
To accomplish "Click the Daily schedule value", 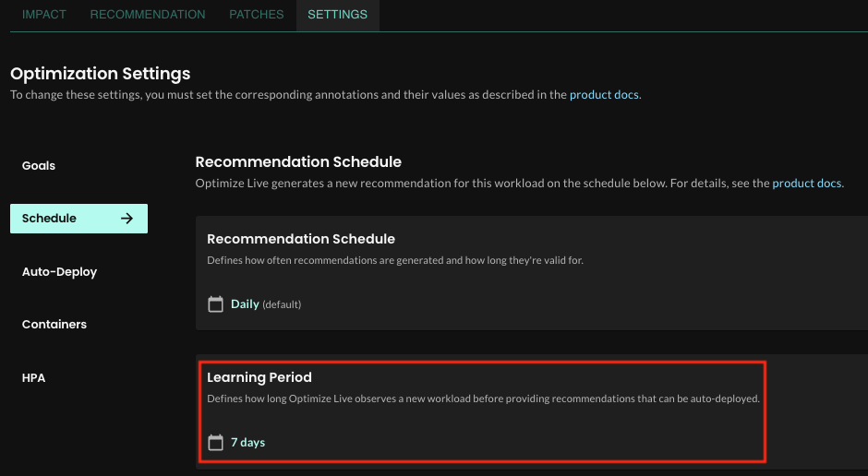I will (245, 304).
